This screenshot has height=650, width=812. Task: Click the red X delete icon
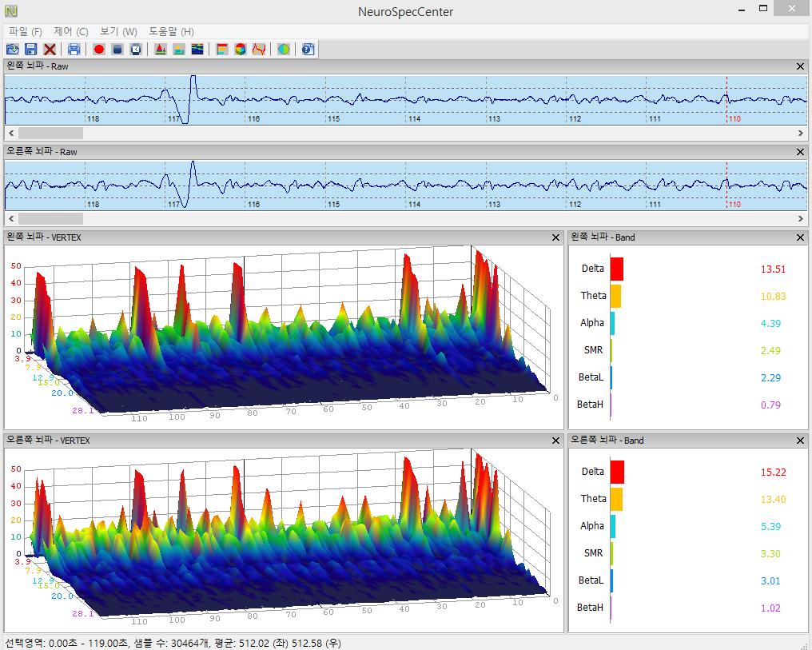[50, 50]
